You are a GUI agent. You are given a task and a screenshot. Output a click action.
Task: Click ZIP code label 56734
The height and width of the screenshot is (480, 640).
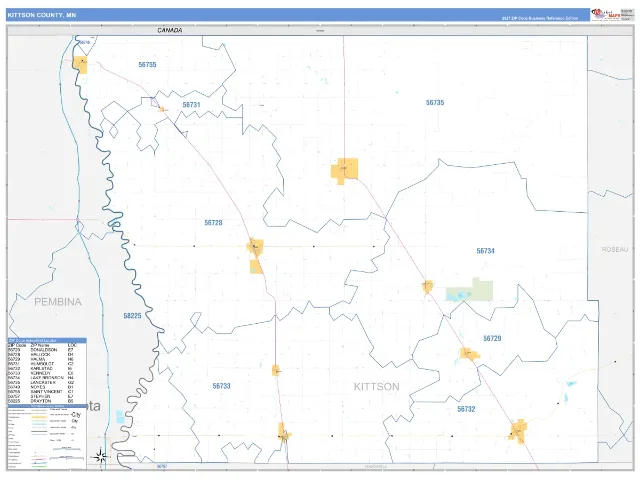coord(485,251)
